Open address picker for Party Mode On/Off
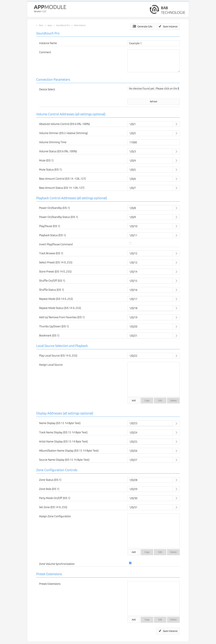Screen dimensions: 216x644 (176, 498)
